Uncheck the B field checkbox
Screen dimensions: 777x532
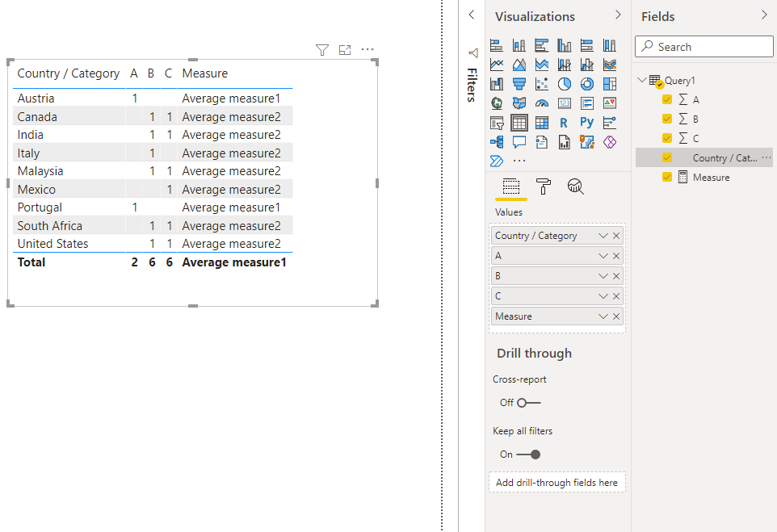(x=667, y=119)
